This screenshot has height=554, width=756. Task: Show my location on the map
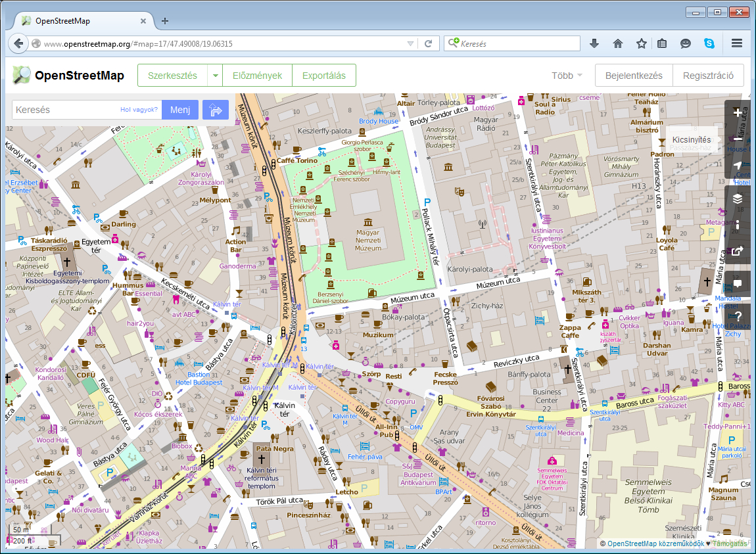(737, 166)
